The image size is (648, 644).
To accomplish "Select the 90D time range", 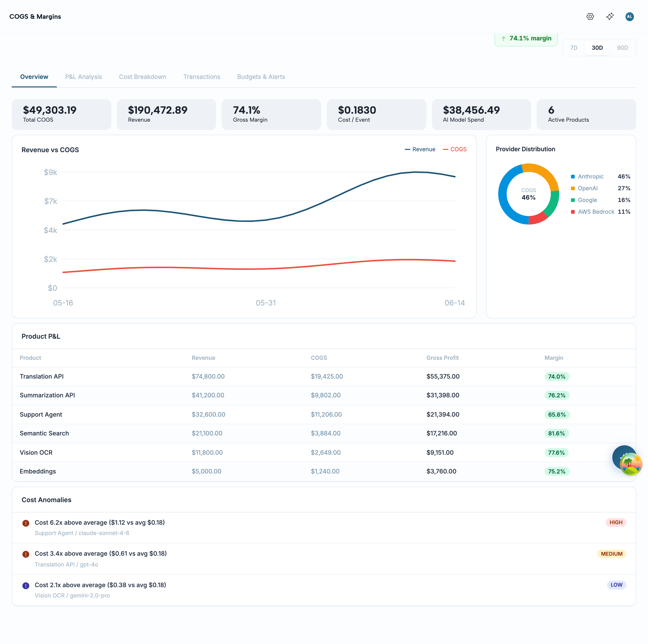I will click(x=622, y=48).
